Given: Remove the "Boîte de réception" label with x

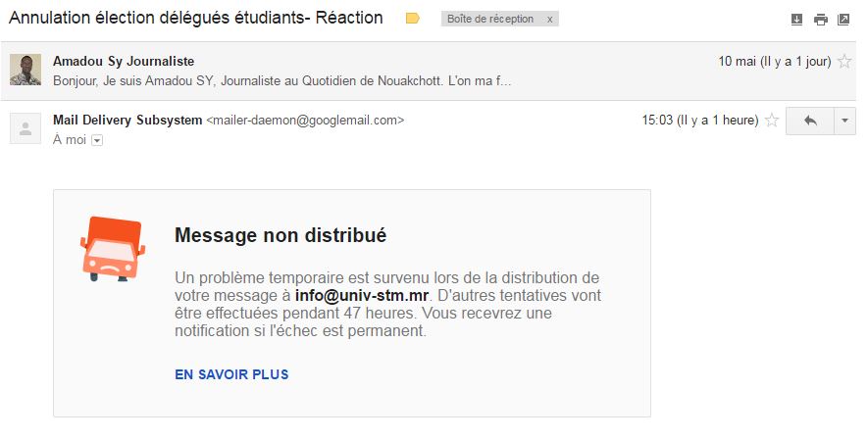Looking at the screenshot, I should point(549,20).
